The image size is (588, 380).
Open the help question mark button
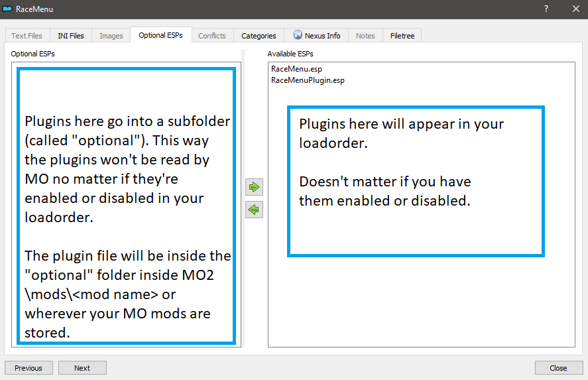(x=546, y=9)
